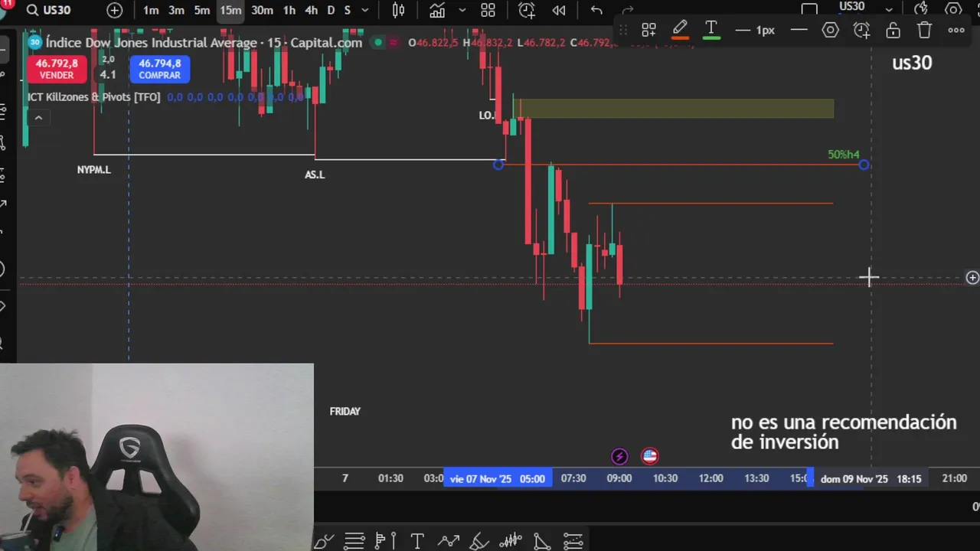Delete the selected drawing with trash
Screen dimensions: 980x551
coord(925,30)
